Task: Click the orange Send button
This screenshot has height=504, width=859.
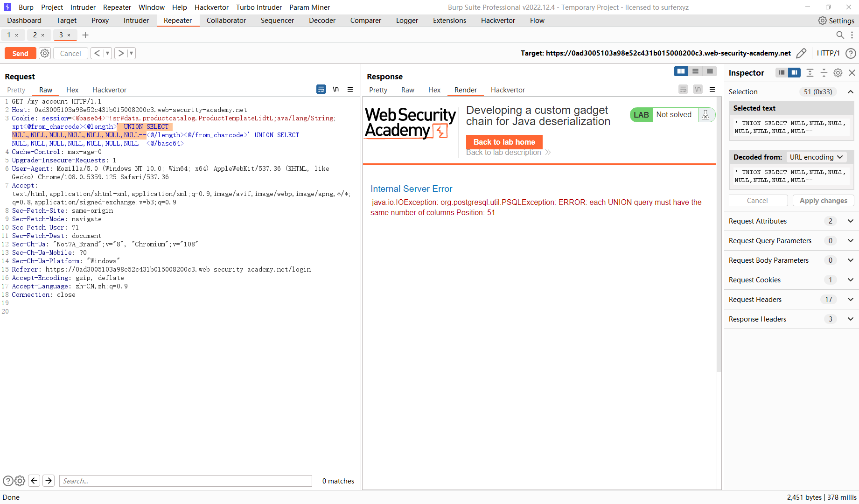Action: 20,53
